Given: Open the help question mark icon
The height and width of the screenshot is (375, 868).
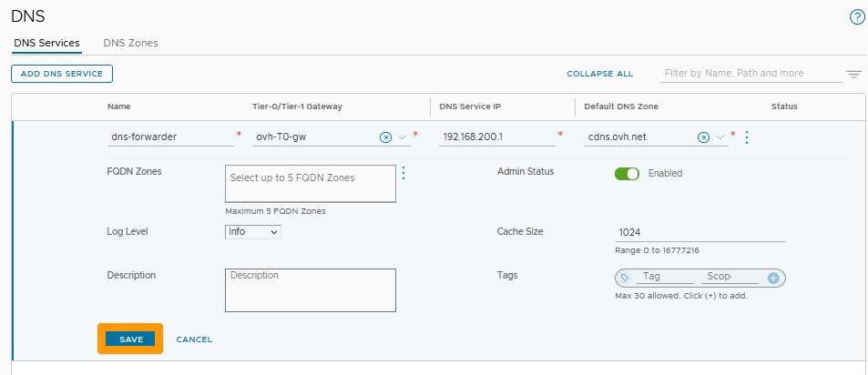Looking at the screenshot, I should pyautogui.click(x=856, y=17).
